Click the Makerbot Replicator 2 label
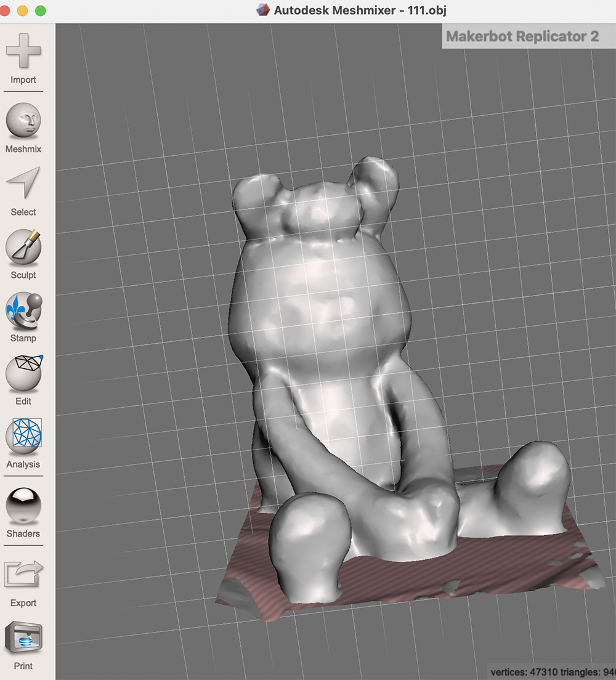 (522, 36)
